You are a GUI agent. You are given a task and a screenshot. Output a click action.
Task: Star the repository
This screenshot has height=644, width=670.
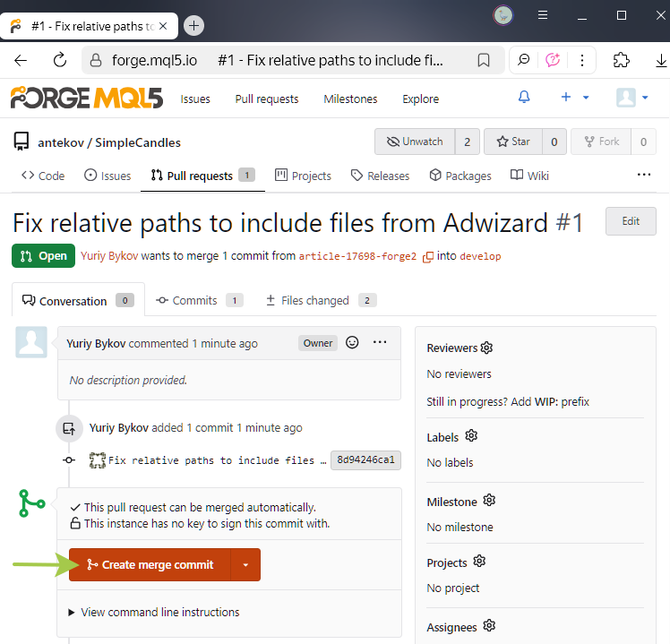pos(512,142)
